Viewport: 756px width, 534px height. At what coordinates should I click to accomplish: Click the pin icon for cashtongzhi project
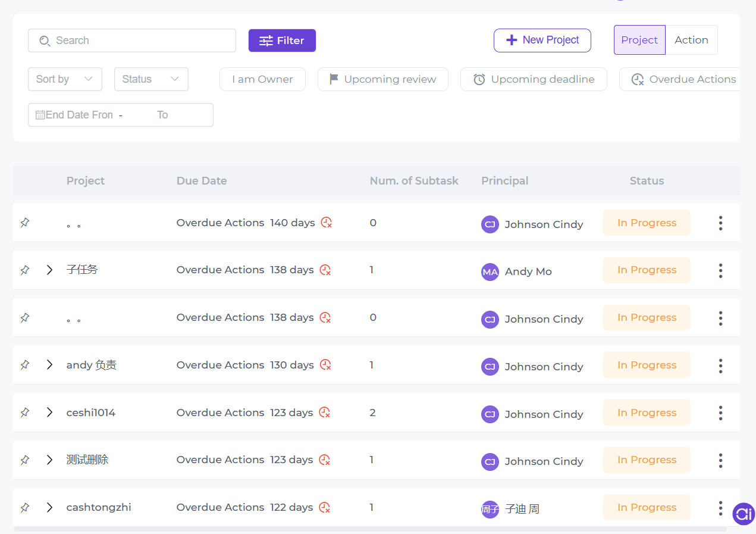pyautogui.click(x=24, y=508)
